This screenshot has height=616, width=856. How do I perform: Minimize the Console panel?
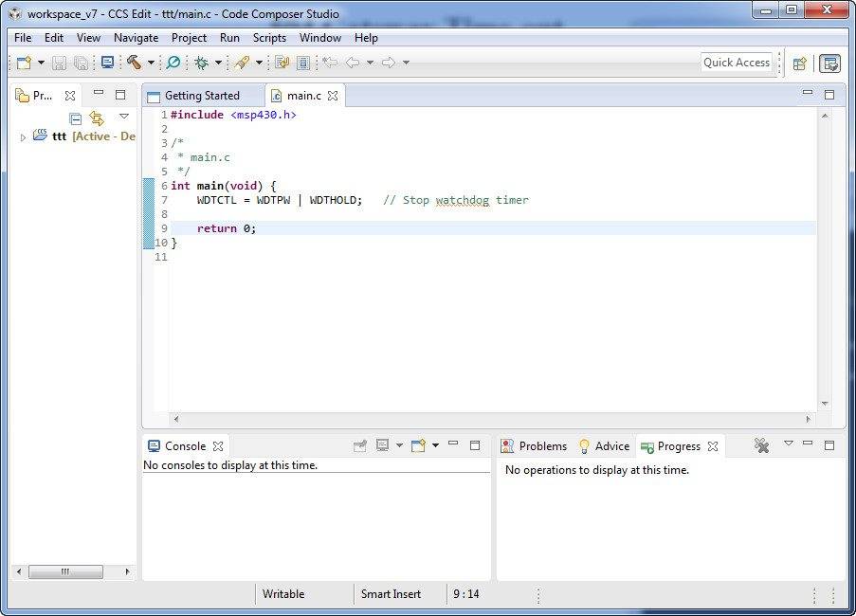pos(453,444)
